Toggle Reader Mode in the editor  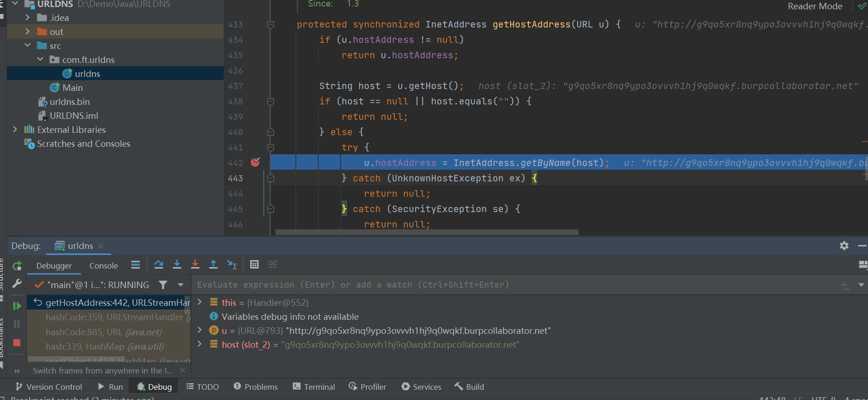tap(815, 6)
